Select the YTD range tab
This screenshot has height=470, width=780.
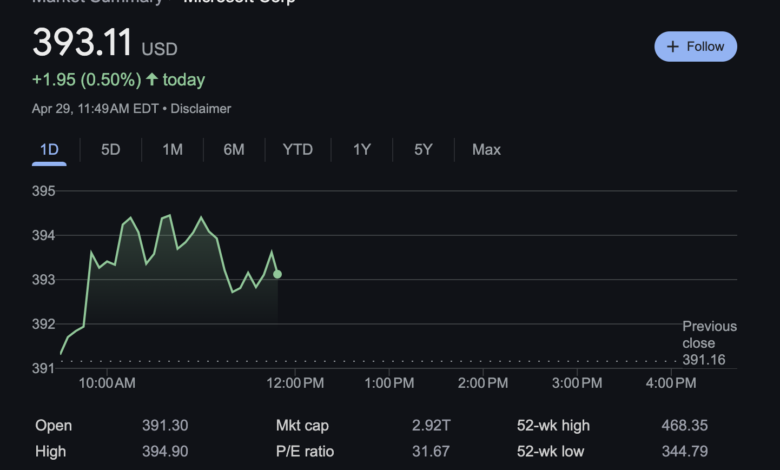297,150
